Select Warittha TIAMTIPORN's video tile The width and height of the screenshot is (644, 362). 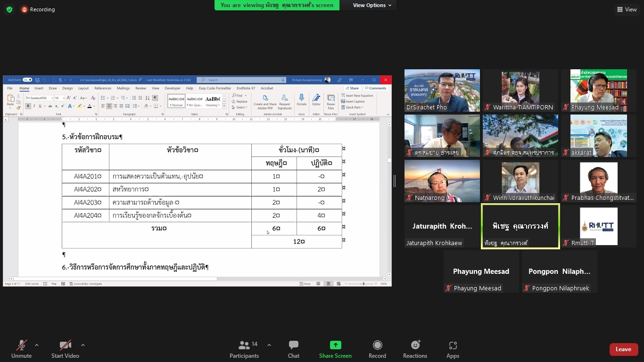tap(520, 90)
